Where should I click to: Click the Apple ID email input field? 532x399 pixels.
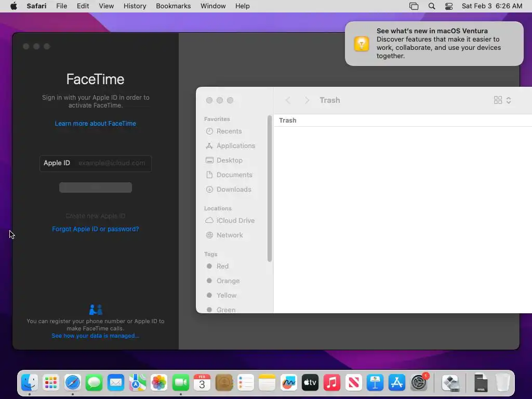tap(96, 163)
